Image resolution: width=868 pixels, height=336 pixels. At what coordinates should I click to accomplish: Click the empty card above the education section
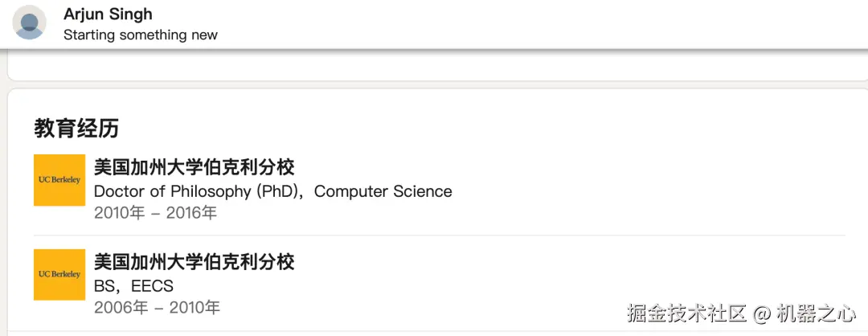tap(434, 66)
